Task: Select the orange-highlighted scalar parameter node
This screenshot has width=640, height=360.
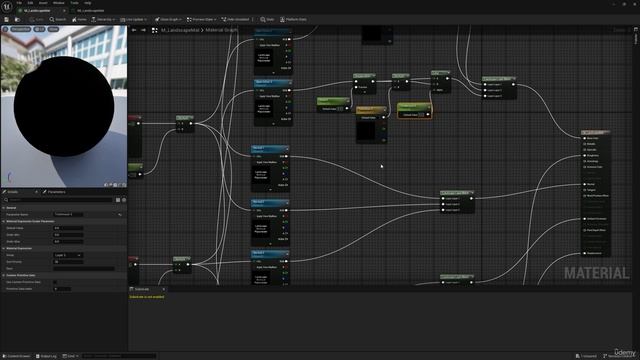Action: [414, 110]
